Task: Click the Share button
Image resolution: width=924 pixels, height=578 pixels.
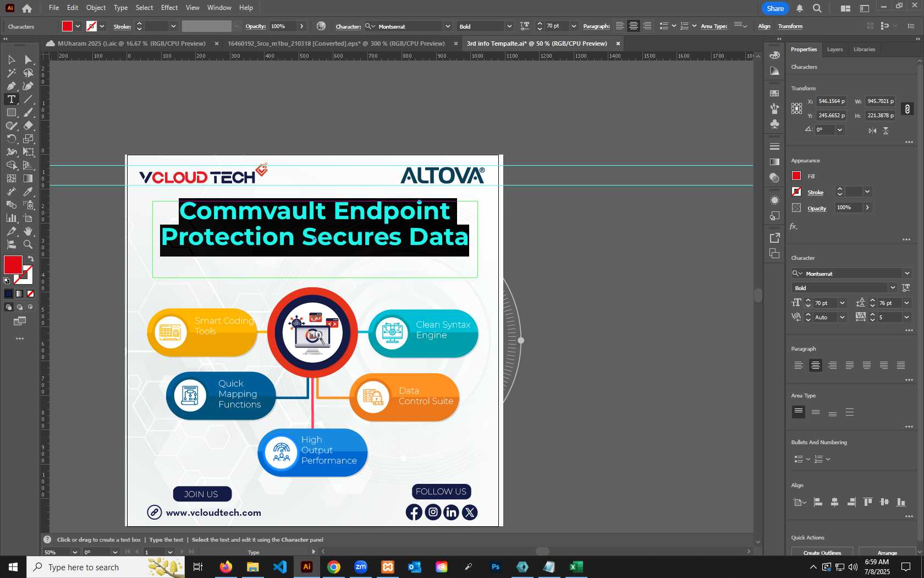Action: point(775,8)
